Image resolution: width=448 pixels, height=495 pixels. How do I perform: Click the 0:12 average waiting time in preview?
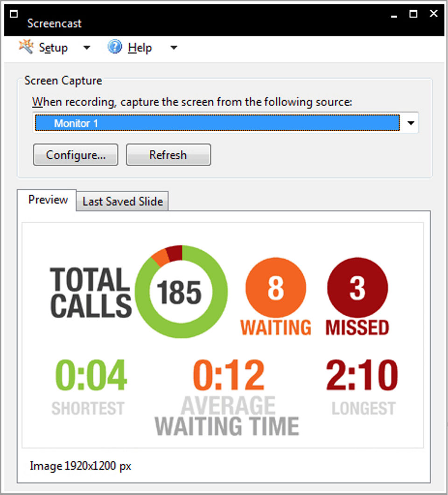(x=228, y=375)
